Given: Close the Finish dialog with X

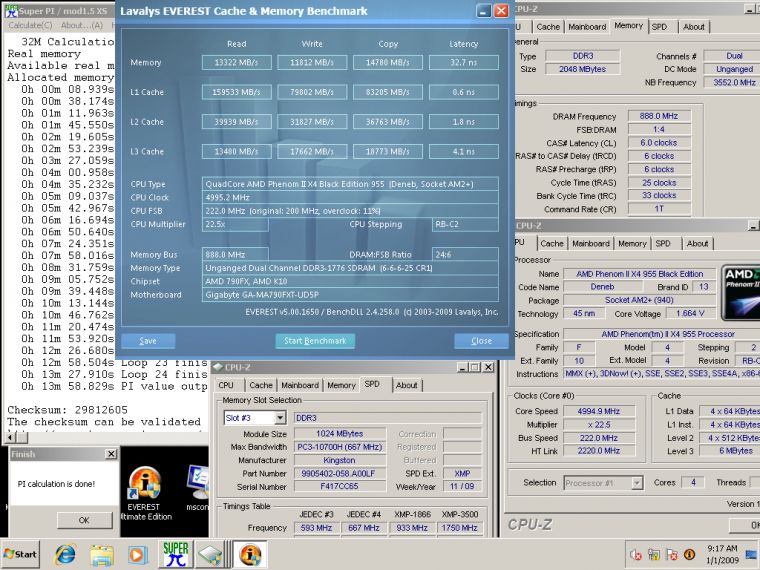Looking at the screenshot, I should click(x=111, y=454).
